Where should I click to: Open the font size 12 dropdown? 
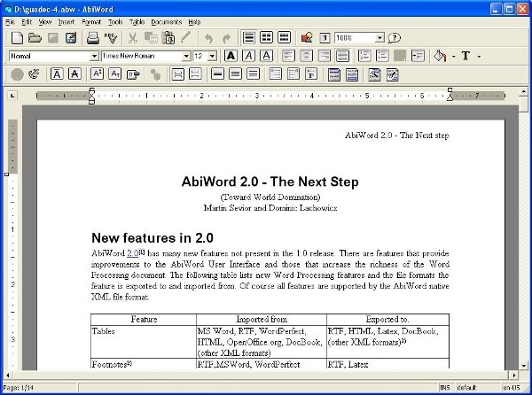pyautogui.click(x=213, y=56)
